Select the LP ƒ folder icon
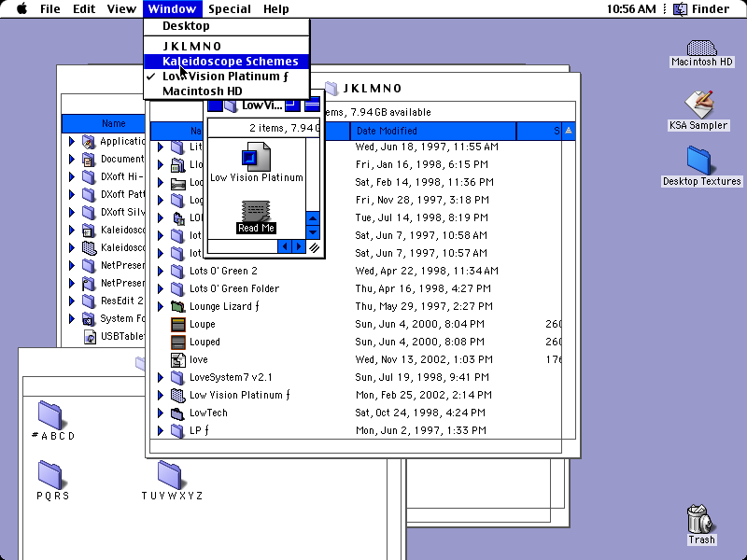Screen dimensions: 747x560 click(177, 430)
